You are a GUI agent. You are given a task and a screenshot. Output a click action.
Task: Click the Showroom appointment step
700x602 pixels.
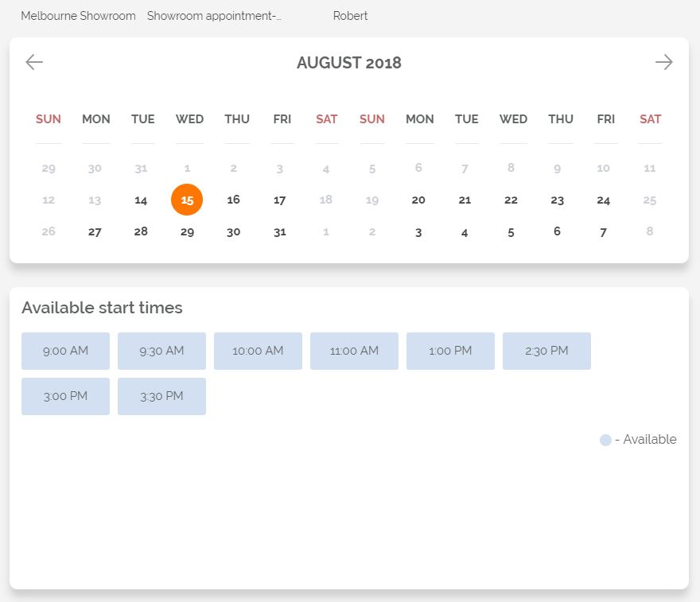coord(214,16)
